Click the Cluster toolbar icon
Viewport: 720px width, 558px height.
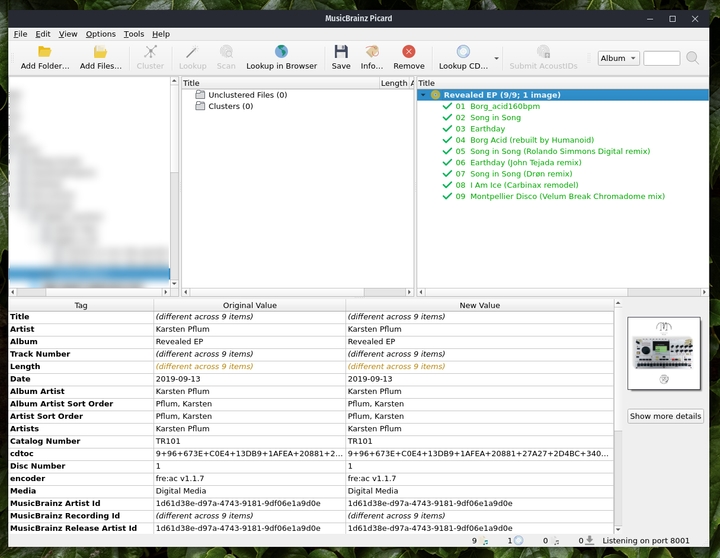pos(150,51)
